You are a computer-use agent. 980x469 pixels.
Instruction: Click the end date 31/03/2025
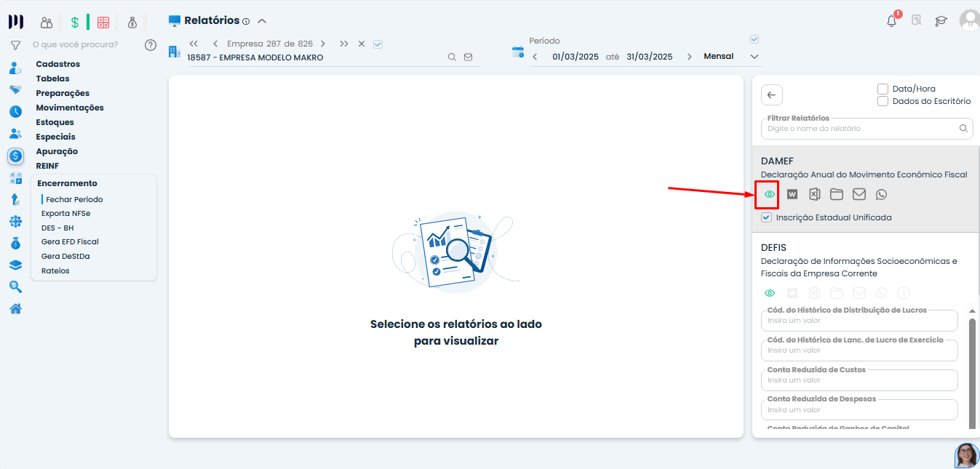pos(650,57)
